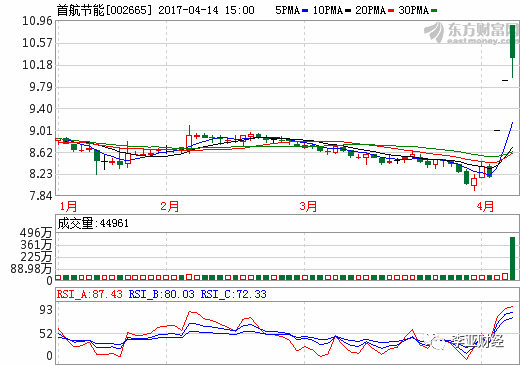
Task: Click the 9.01 price axis label
Action: (x=41, y=131)
